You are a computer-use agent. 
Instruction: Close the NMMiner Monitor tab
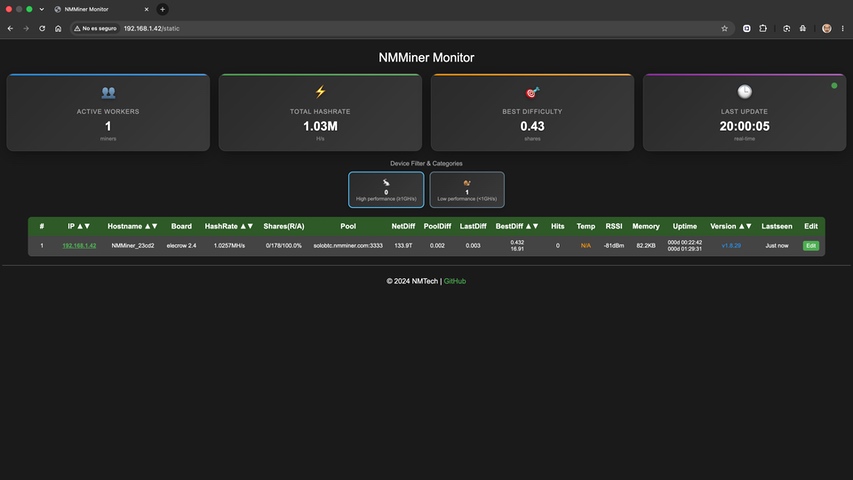[146, 9]
